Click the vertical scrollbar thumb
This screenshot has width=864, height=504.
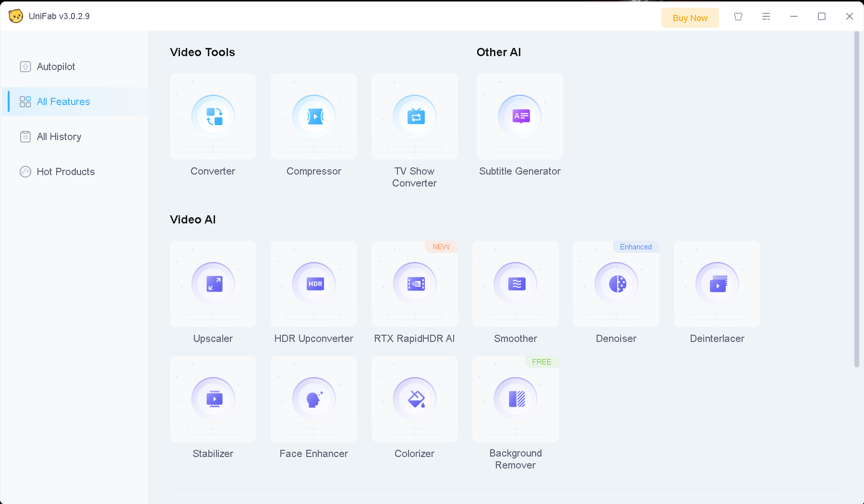(x=857, y=199)
